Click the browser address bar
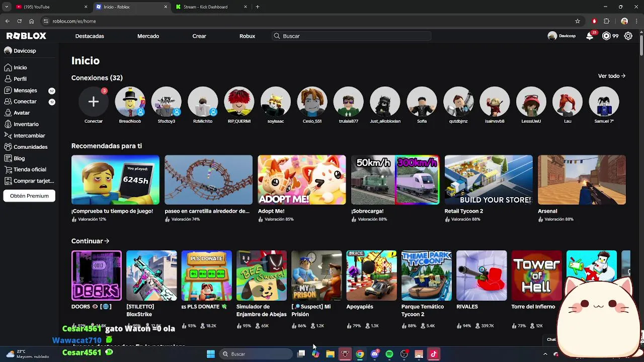Screen dimensions: 644x362 coord(307,21)
